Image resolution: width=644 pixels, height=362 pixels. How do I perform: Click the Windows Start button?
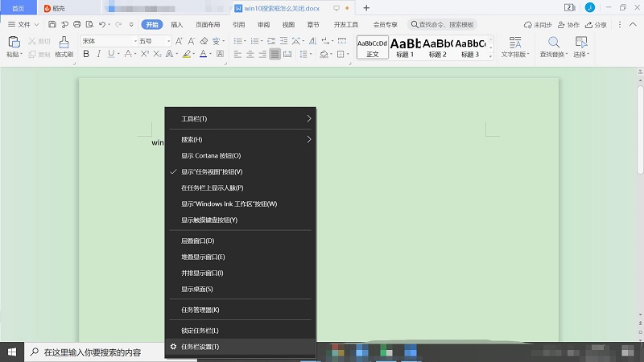(12, 352)
